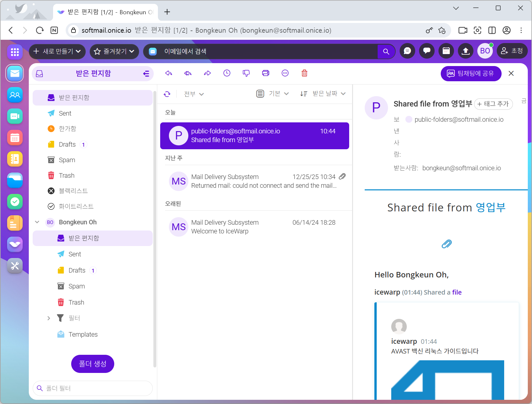Refresh the message list
This screenshot has height=404, width=532.
pos(167,94)
